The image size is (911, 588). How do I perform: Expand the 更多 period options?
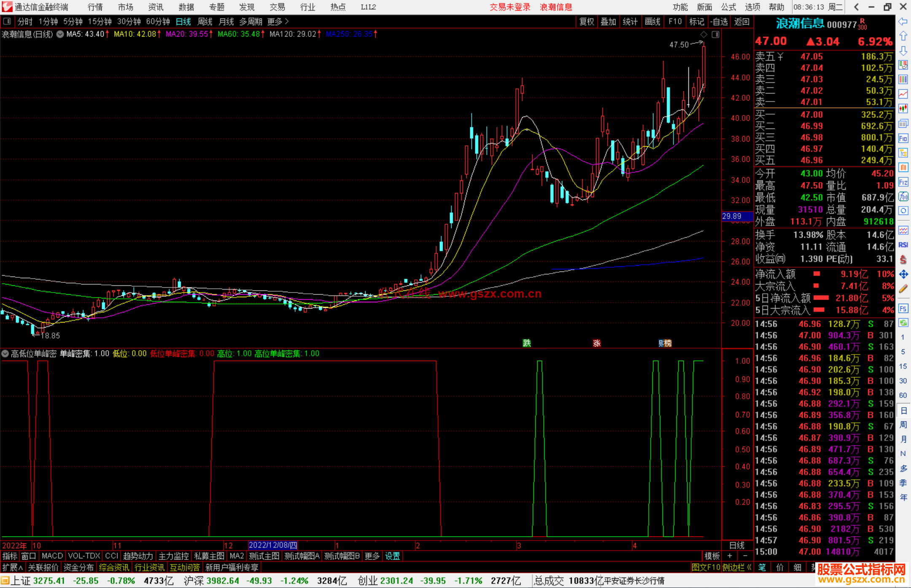[x=278, y=21]
